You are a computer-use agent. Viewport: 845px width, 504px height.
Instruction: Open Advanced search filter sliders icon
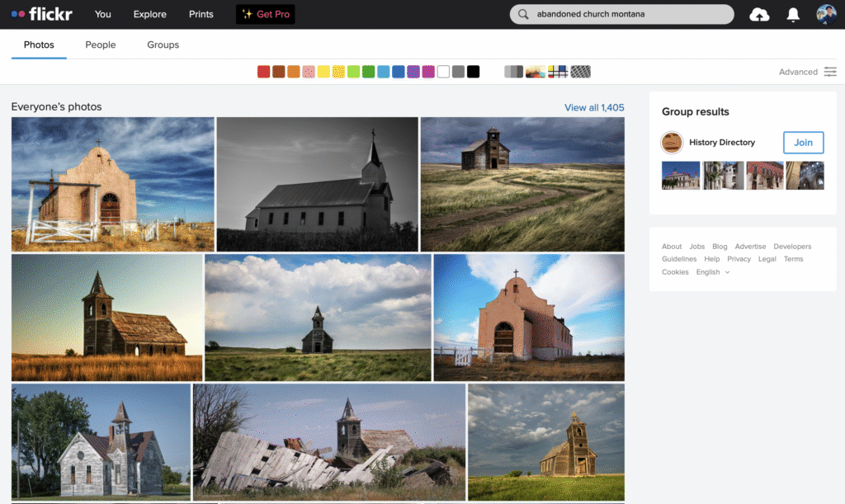[829, 72]
